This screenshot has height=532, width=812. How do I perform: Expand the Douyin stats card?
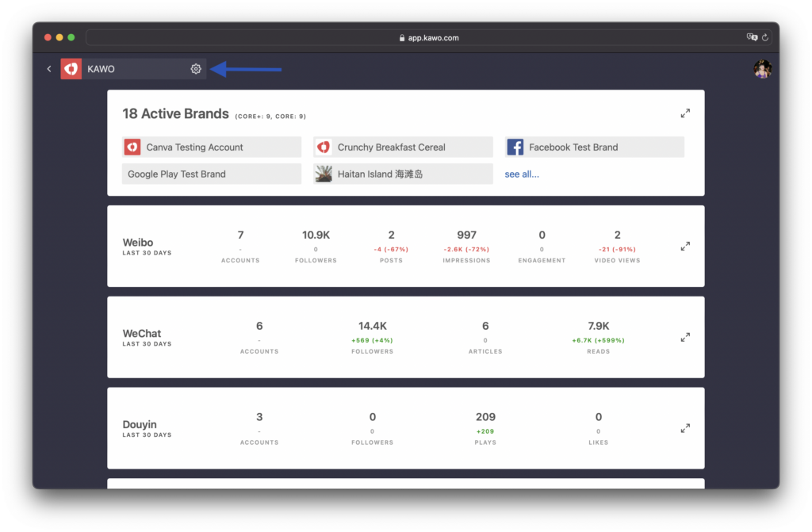pyautogui.click(x=685, y=428)
